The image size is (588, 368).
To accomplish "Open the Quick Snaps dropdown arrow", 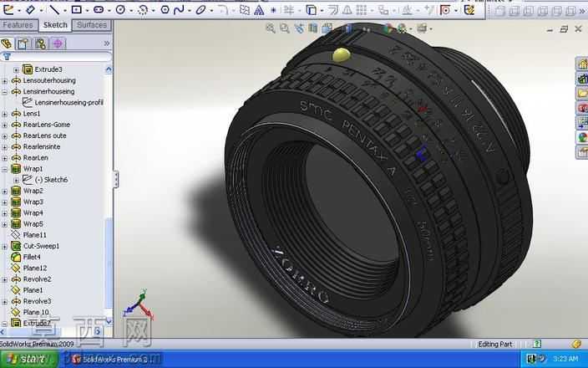I will (455, 11).
